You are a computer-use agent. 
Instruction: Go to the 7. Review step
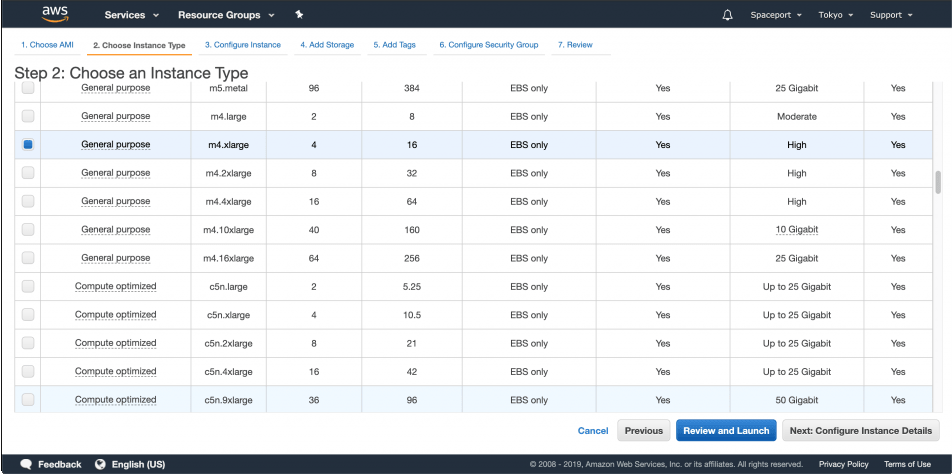pyautogui.click(x=575, y=45)
